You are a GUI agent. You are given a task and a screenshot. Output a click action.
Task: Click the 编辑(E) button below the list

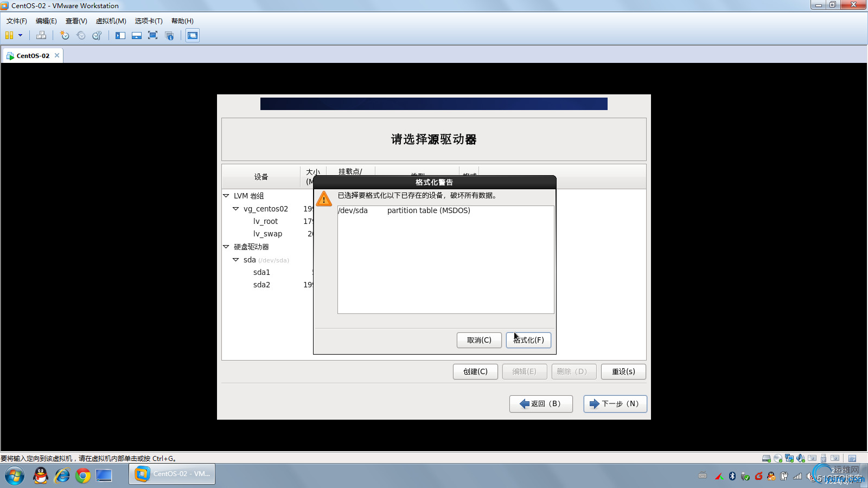(x=525, y=371)
